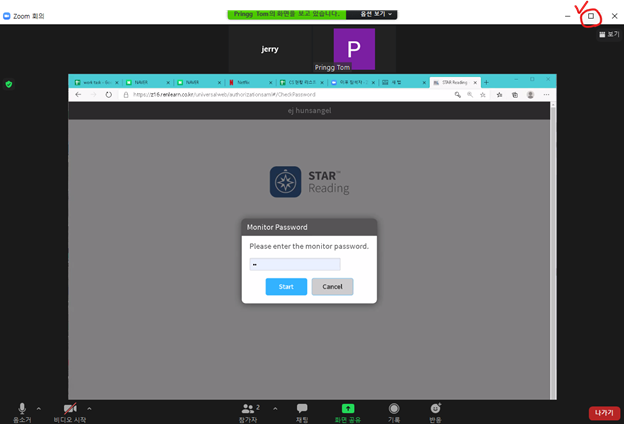Mute the microphone (음소거)
Viewport: 624px width, 424px height.
[x=22, y=412]
